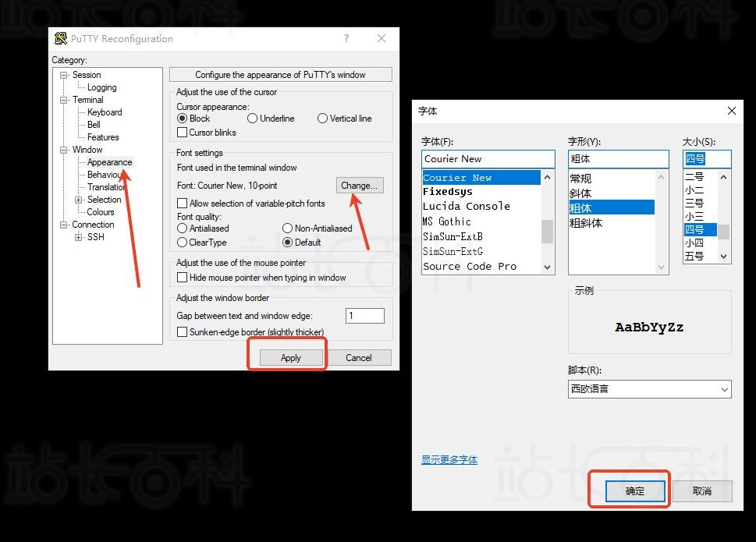Toggle Sunken-edge border checkbox
The image size is (756, 542).
[x=183, y=332]
